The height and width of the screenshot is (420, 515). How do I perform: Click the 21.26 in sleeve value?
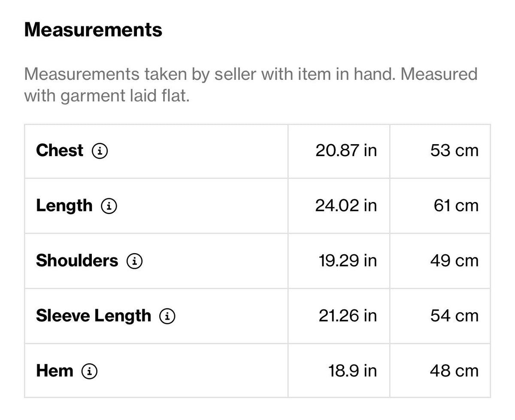[348, 316]
